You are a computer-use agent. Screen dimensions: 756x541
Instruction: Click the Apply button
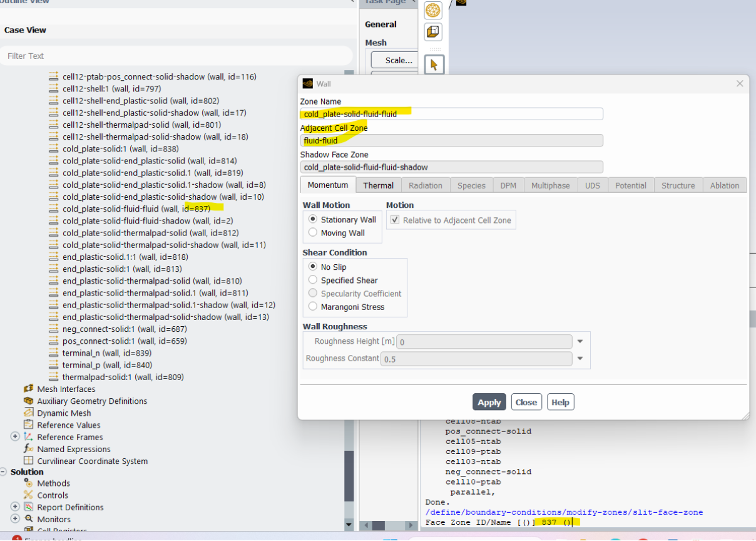coord(489,402)
